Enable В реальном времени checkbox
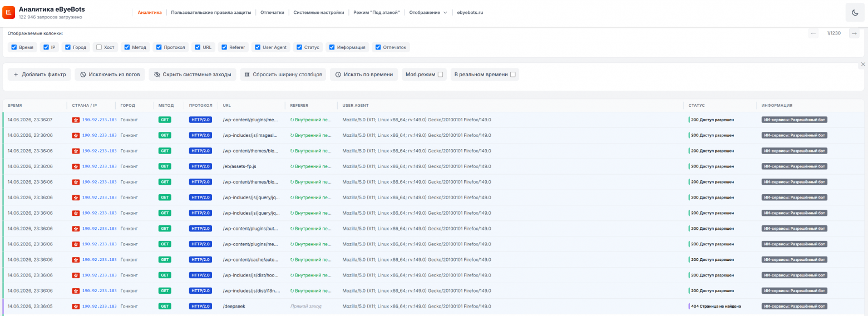 513,75
